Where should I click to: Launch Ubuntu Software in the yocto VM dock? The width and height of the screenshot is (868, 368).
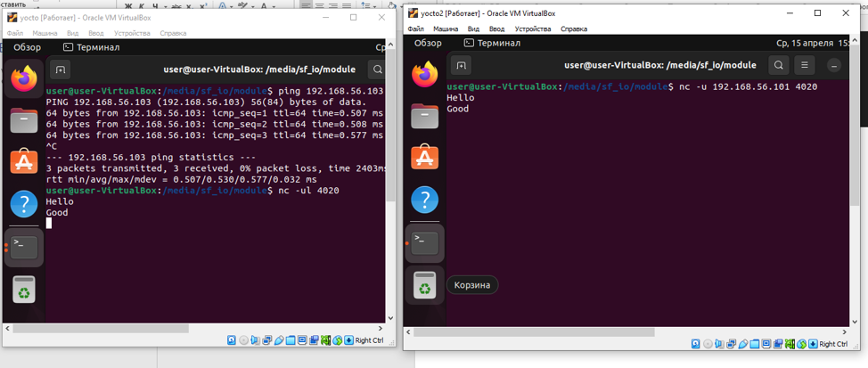(23, 162)
